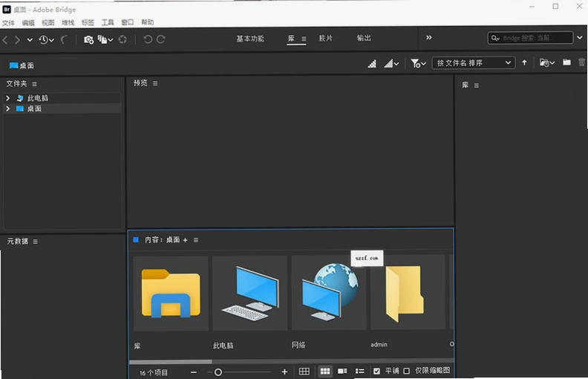
Task: Click the thumbnail quality icon
Action: (x=372, y=64)
